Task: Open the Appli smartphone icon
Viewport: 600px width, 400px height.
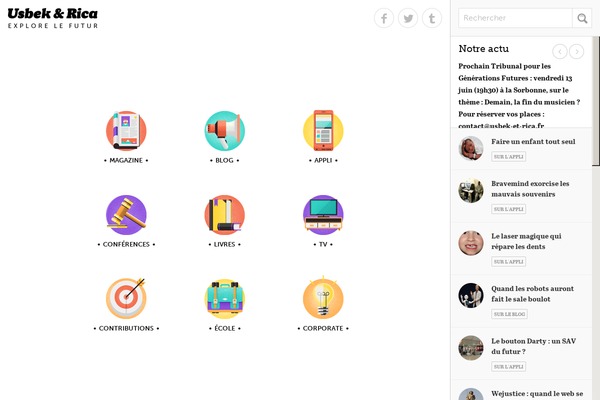Action: (323, 131)
